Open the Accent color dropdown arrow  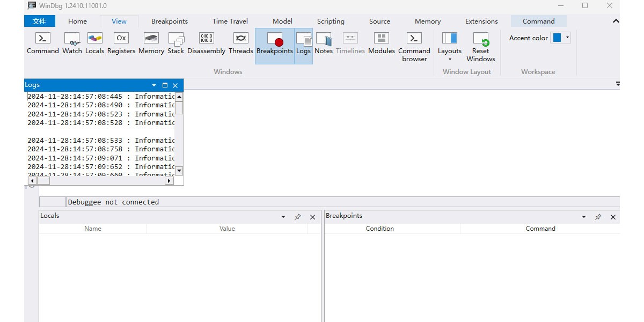[567, 38]
